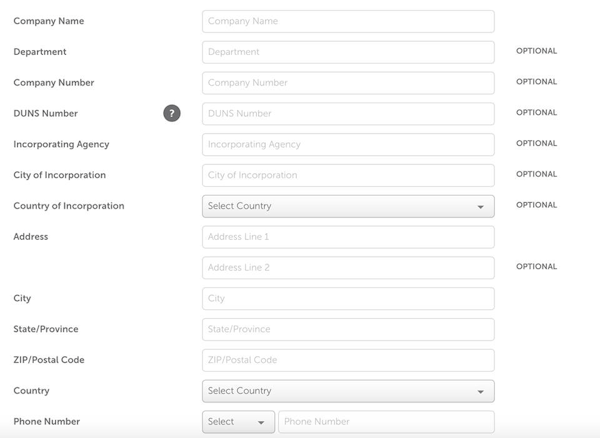Image resolution: width=600 pixels, height=438 pixels.
Task: Click the Phone Number input field
Action: coord(386,422)
